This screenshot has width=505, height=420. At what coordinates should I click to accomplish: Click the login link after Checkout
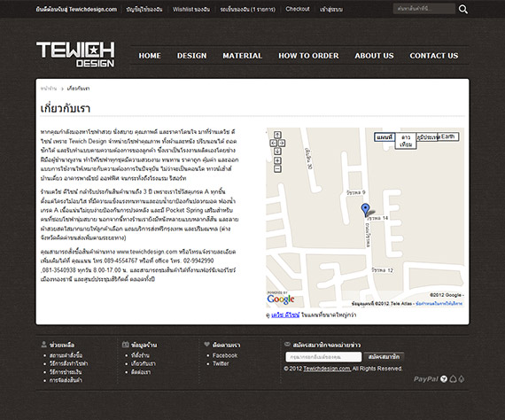331,10
